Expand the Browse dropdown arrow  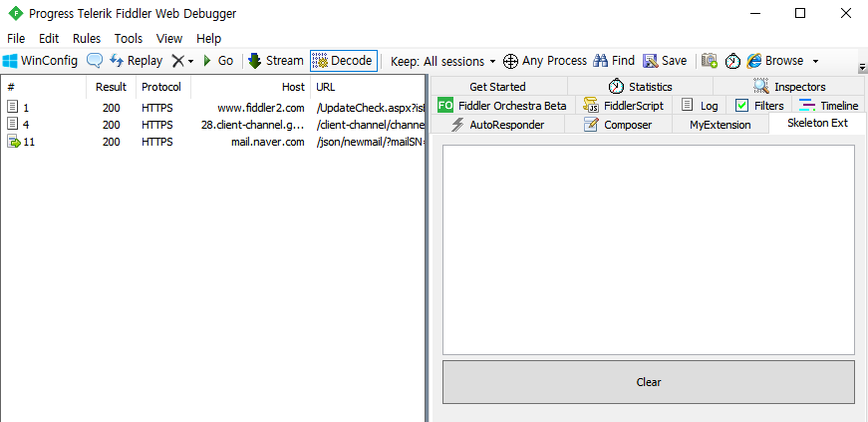815,61
